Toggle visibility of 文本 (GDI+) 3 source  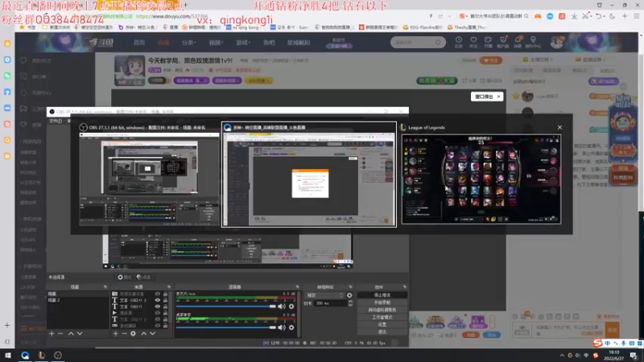pos(157,300)
